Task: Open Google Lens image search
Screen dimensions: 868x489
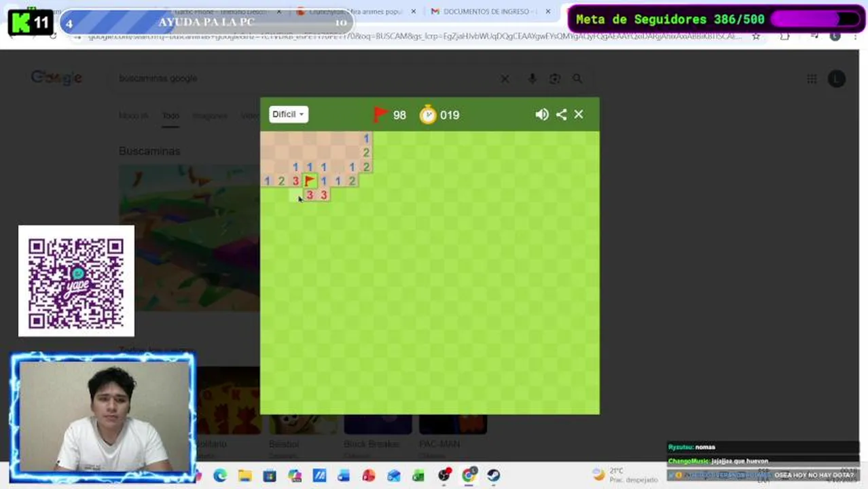Action: pos(555,79)
